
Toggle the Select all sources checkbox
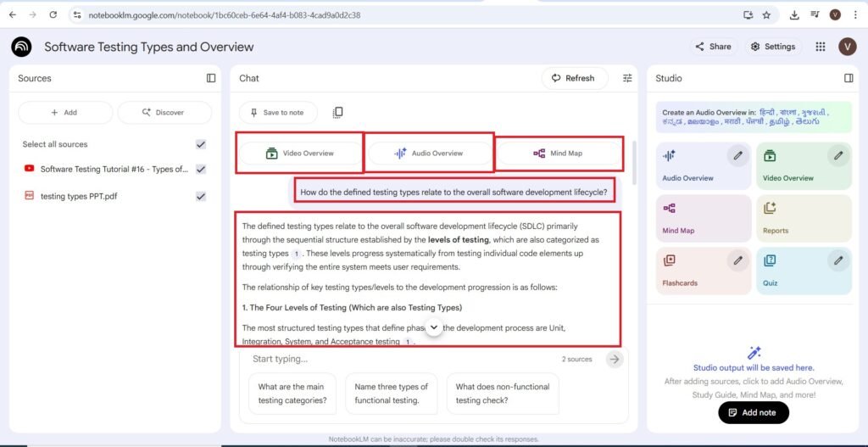point(201,144)
